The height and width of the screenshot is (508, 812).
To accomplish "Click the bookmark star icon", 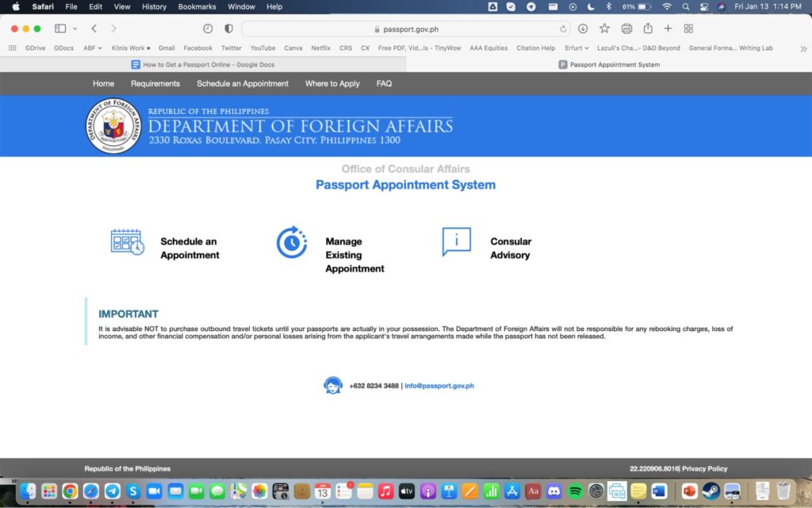I will click(x=604, y=29).
